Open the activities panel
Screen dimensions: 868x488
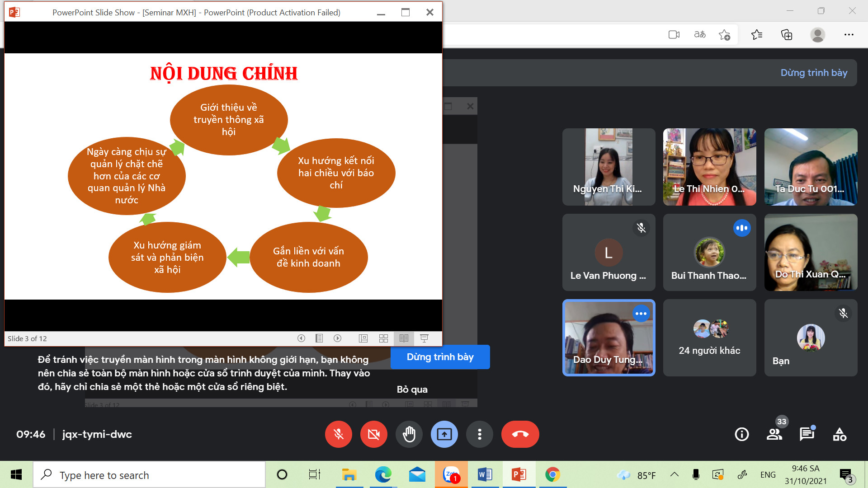(840, 434)
